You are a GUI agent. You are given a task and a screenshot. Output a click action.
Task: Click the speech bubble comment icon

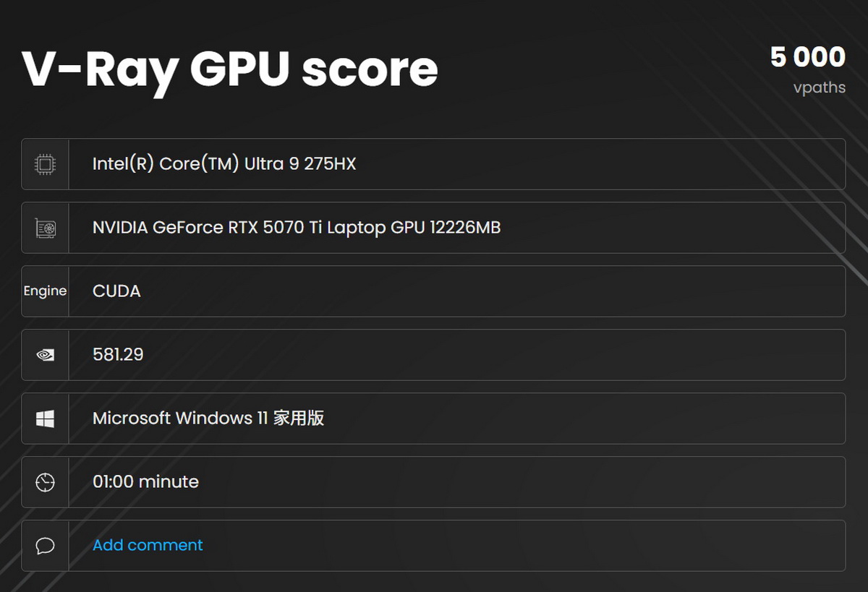coord(45,546)
